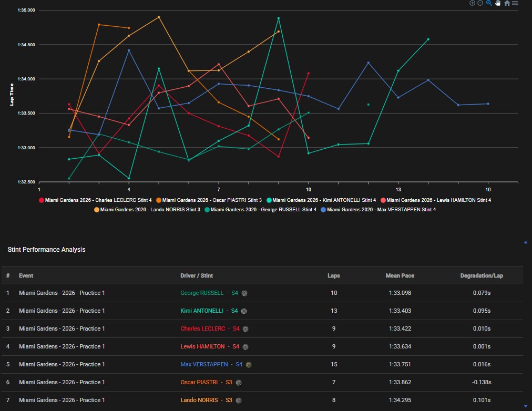The width and height of the screenshot is (532, 411).
Task: Click tyre icon next to Lando NORRIS S3
Action: [239, 400]
